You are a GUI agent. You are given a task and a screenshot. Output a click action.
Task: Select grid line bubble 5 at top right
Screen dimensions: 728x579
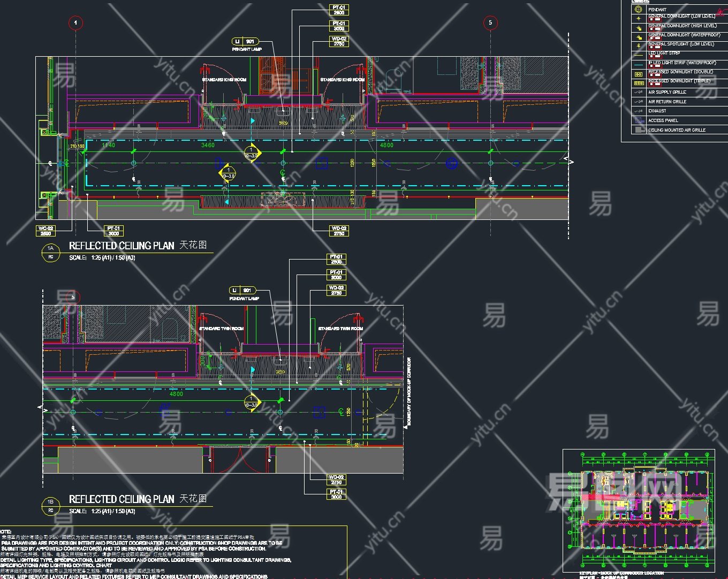pyautogui.click(x=490, y=22)
